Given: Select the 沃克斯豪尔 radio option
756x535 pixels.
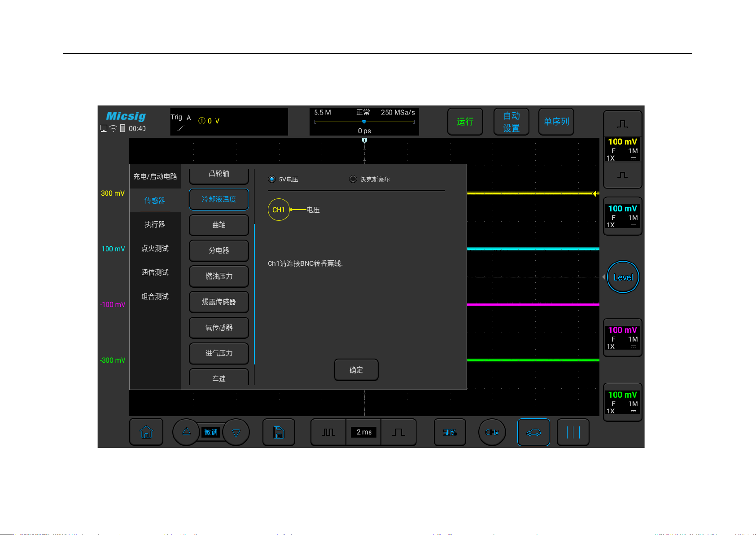Looking at the screenshot, I should tap(370, 179).
